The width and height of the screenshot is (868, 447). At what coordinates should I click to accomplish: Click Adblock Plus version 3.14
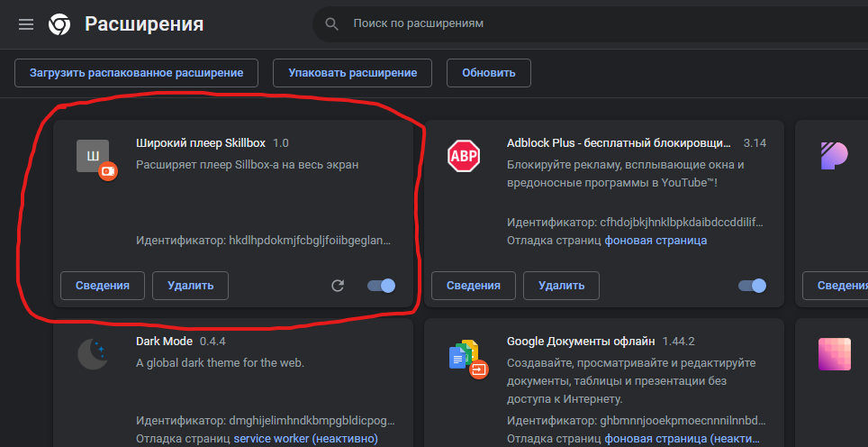point(755,143)
